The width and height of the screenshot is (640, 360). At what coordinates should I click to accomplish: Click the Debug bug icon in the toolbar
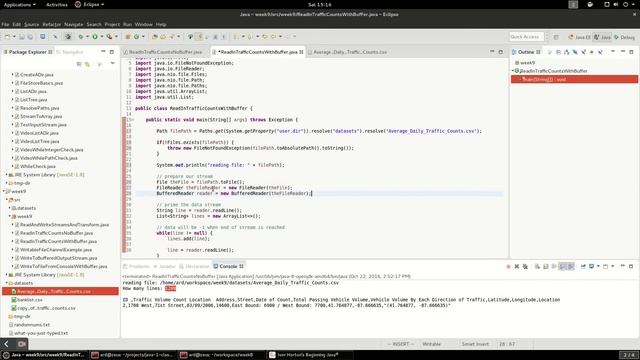pos(80,37)
